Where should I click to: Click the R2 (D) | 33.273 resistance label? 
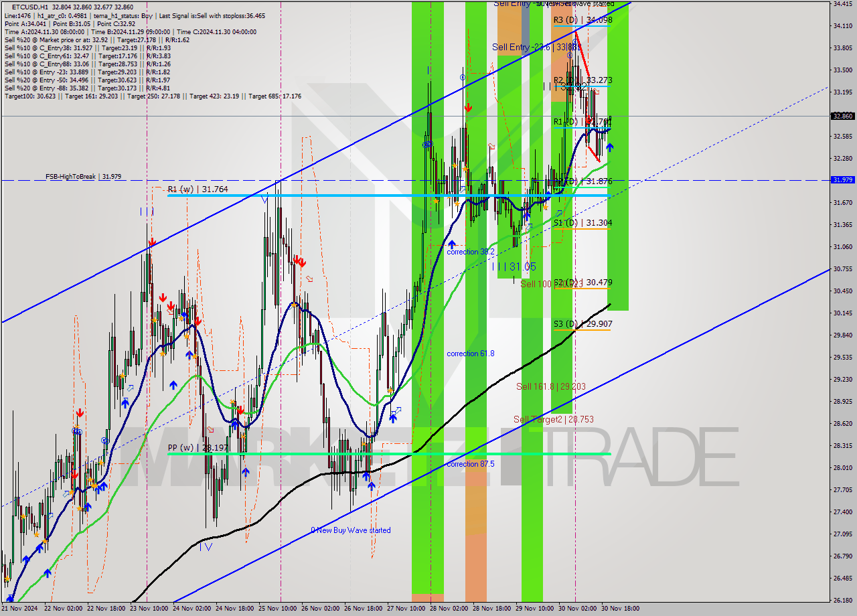coord(582,80)
